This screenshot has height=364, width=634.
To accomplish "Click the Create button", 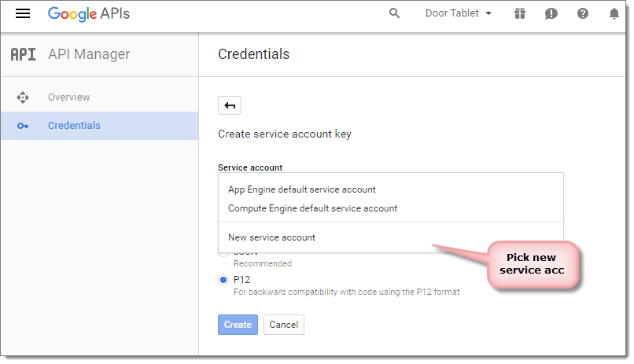I will point(238,325).
